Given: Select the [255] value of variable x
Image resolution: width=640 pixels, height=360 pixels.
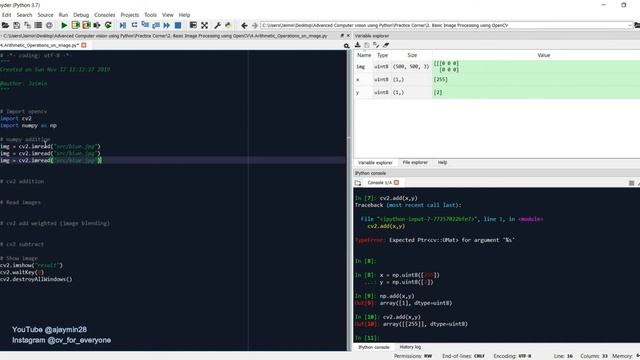Looking at the screenshot, I should (x=440, y=80).
